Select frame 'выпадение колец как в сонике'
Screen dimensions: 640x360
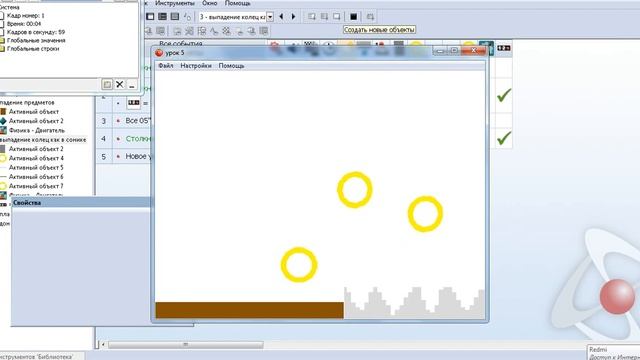(x=43, y=140)
